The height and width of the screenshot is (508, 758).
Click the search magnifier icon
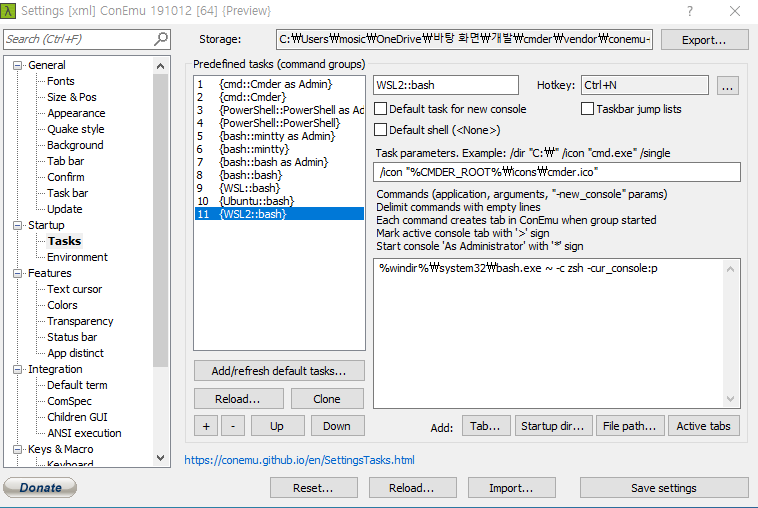click(160, 39)
